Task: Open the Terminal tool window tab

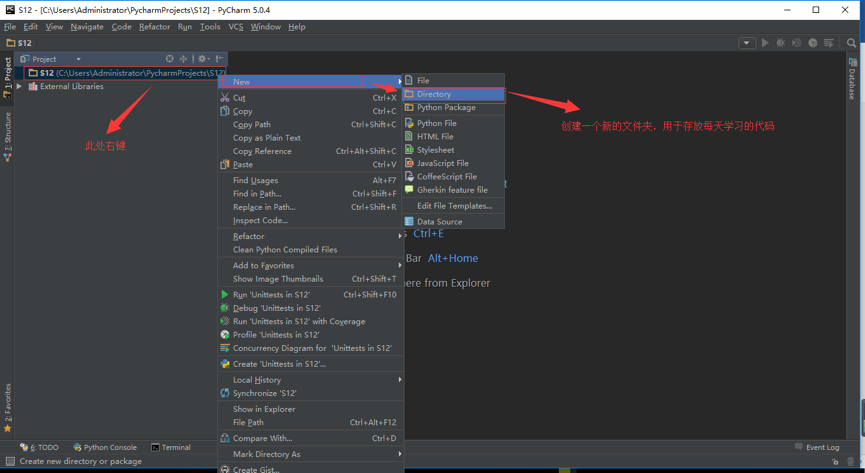Action: (171, 448)
